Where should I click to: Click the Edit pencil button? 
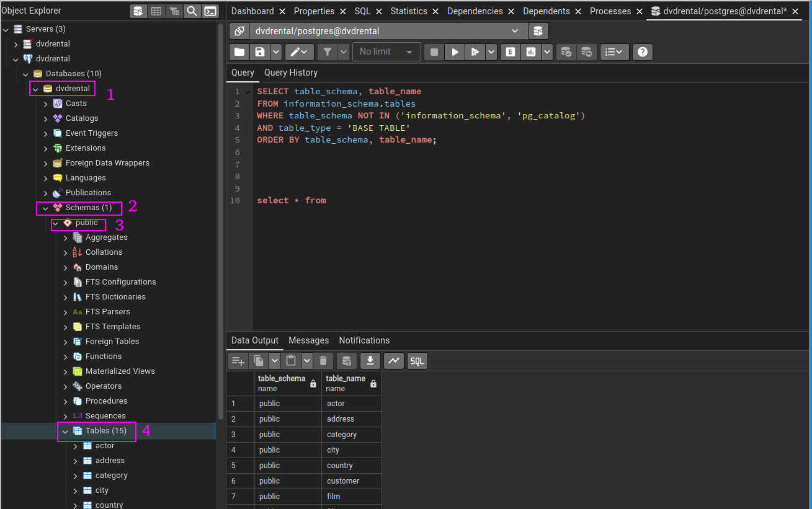(x=300, y=52)
